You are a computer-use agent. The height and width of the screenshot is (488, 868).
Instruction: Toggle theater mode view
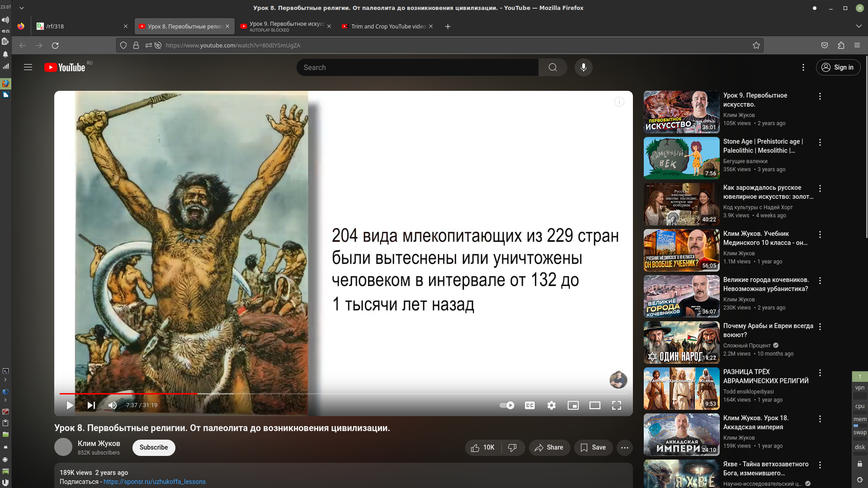pos(594,405)
